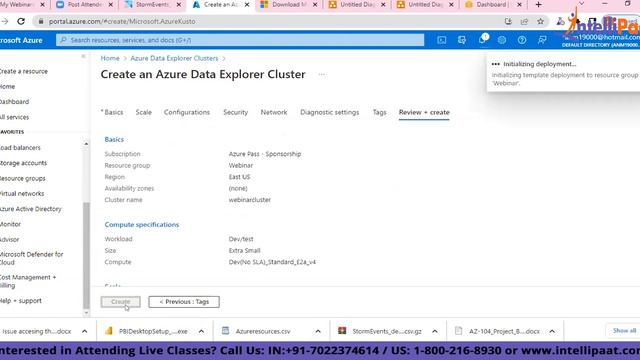Viewport: 640px width, 360px height.
Task: Open Azure Active Directory favorite
Action: [x=31, y=209]
